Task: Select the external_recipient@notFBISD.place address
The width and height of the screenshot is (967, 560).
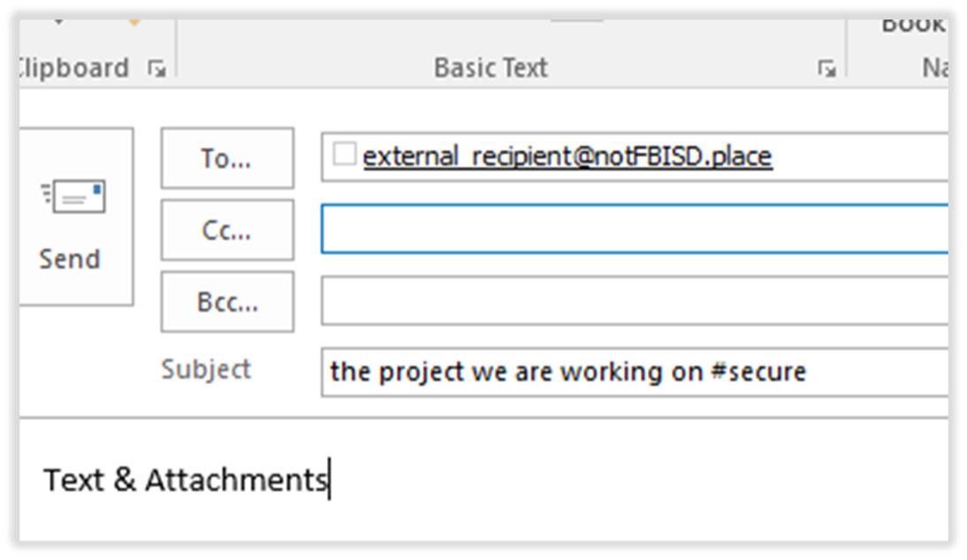Action: pos(567,156)
